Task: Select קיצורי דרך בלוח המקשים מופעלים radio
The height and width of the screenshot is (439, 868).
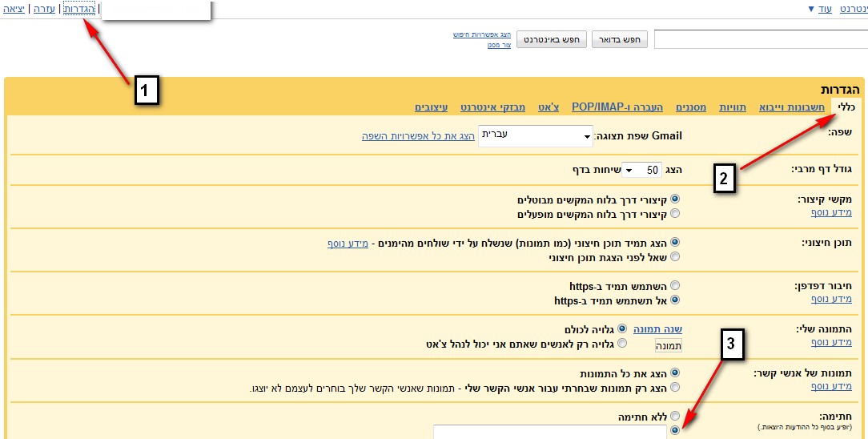Action: tap(675, 213)
